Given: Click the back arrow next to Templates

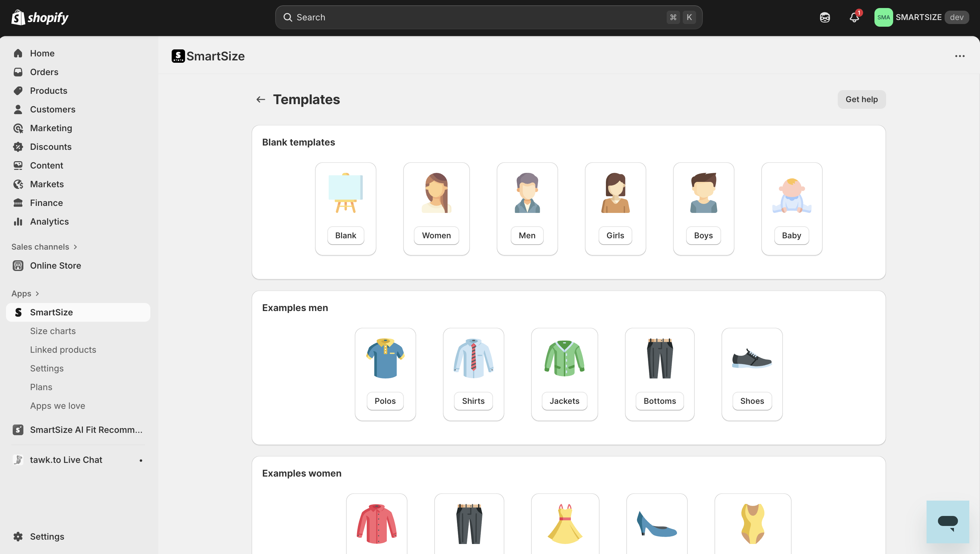Looking at the screenshot, I should 261,100.
